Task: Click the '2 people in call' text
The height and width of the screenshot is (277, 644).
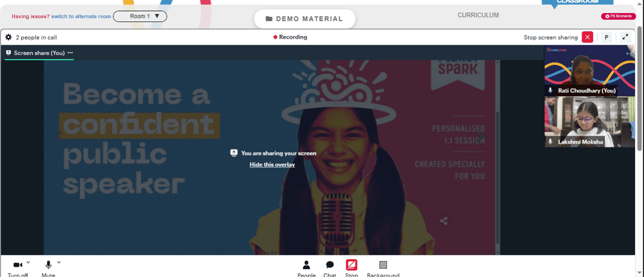Action: pyautogui.click(x=37, y=37)
